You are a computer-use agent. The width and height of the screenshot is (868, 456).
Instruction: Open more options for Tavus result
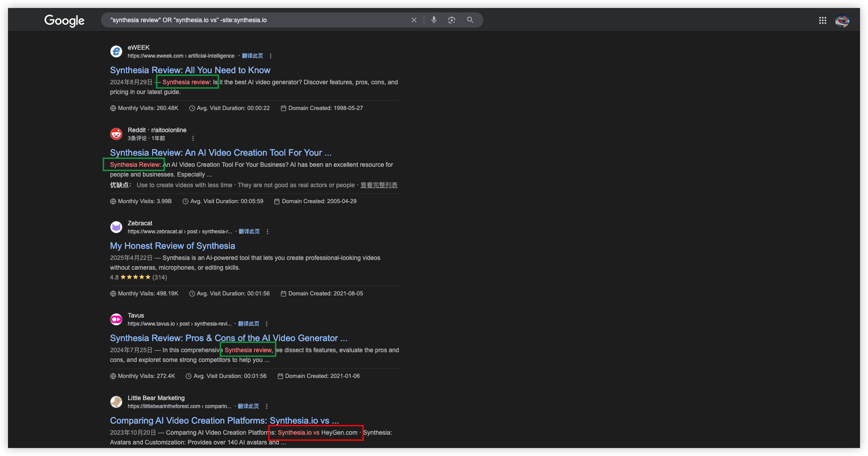click(267, 324)
